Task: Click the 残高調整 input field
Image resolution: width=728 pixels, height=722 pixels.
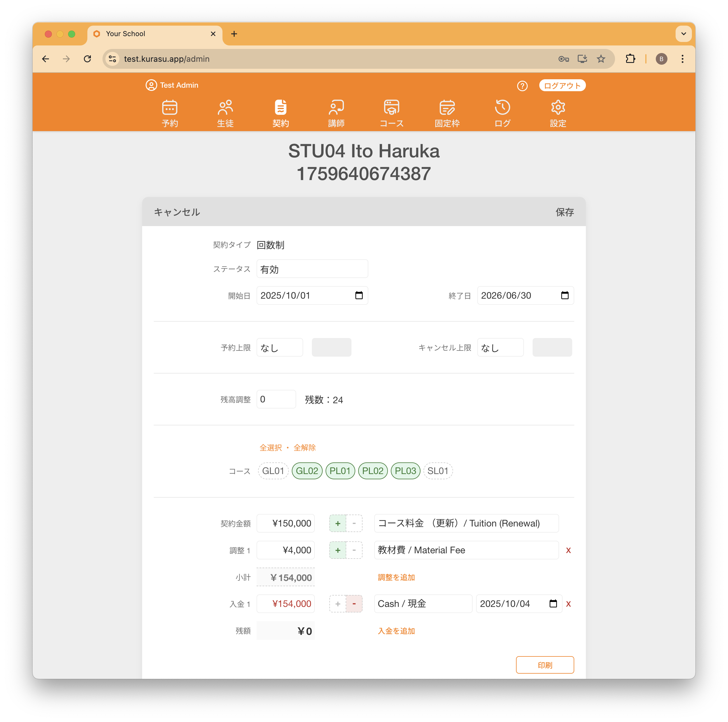Action: 276,399
